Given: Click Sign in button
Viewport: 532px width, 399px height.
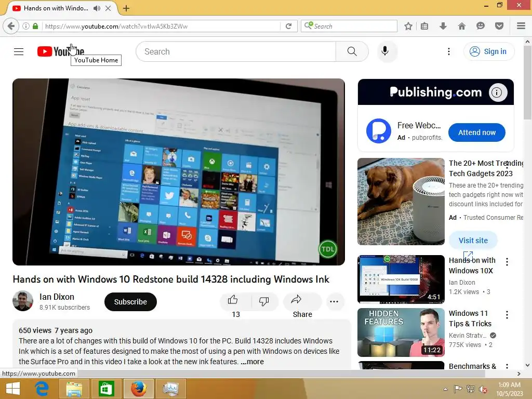Looking at the screenshot, I should click(489, 51).
